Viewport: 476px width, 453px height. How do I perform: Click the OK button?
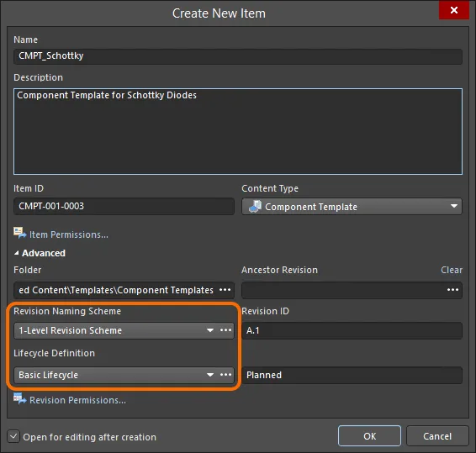369,436
